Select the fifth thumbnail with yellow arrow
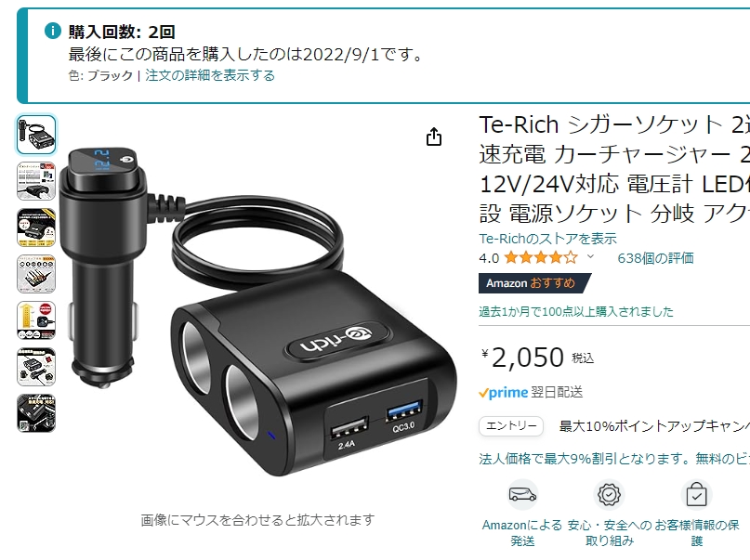The image size is (750, 560). [36, 319]
